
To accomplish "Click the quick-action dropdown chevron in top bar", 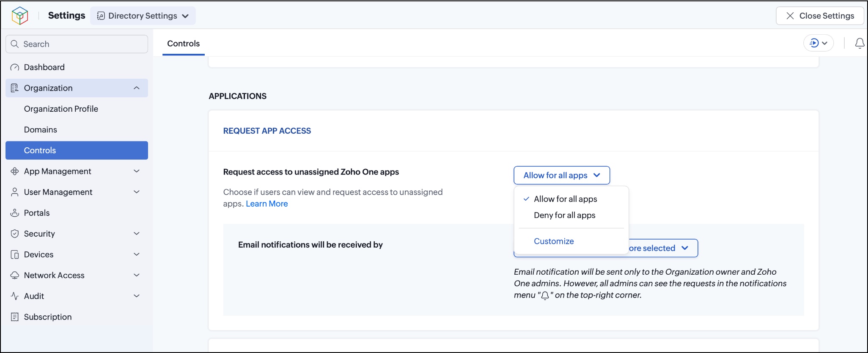I will point(825,43).
